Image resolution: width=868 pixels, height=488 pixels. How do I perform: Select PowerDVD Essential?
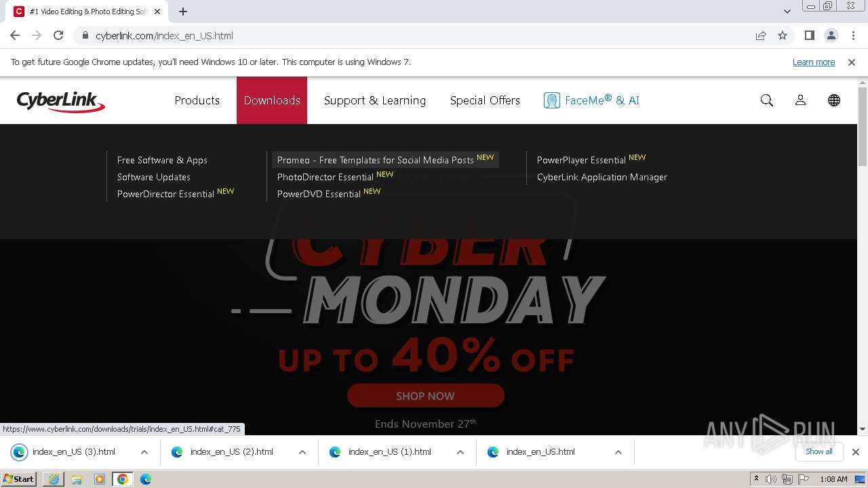coord(319,194)
